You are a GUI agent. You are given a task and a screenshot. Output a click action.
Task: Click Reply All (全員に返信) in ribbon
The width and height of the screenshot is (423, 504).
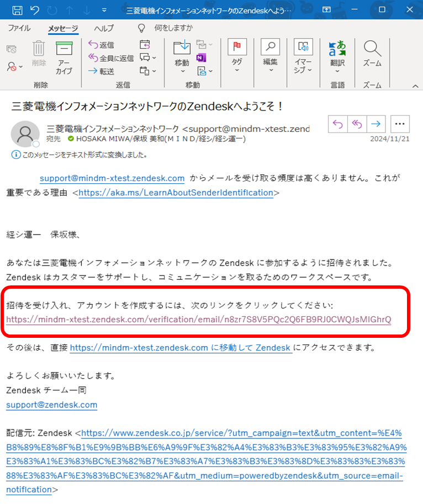111,58
